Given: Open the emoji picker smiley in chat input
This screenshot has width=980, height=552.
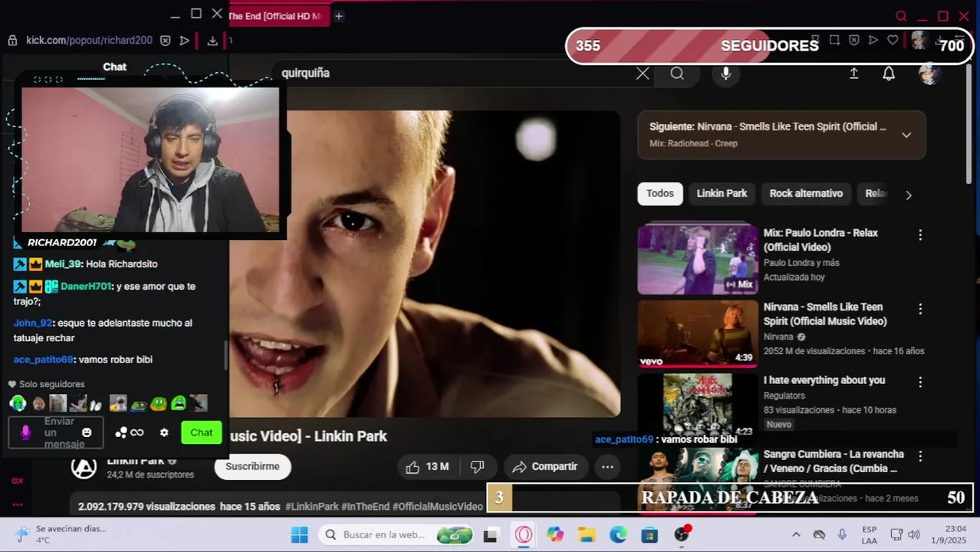Looking at the screenshot, I should [87, 432].
